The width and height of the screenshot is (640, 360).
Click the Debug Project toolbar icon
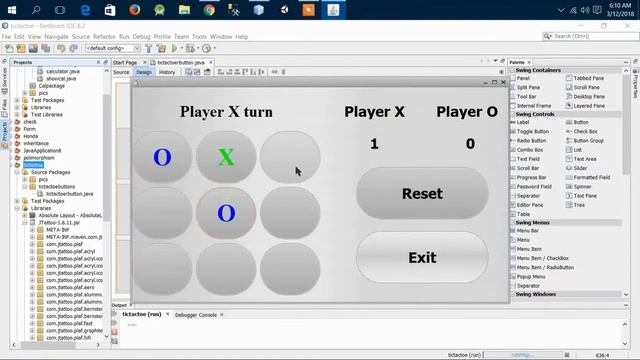pyautogui.click(x=190, y=49)
